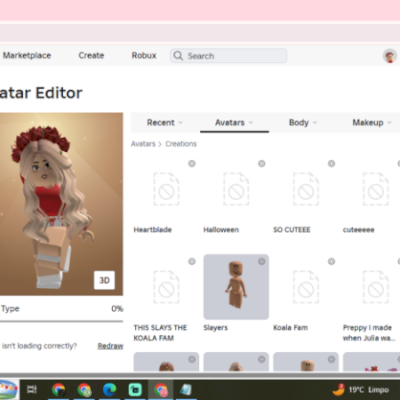Image resolution: width=400 pixels, height=400 pixels.
Task: Click the Creations breadcrumb
Action: tap(181, 144)
